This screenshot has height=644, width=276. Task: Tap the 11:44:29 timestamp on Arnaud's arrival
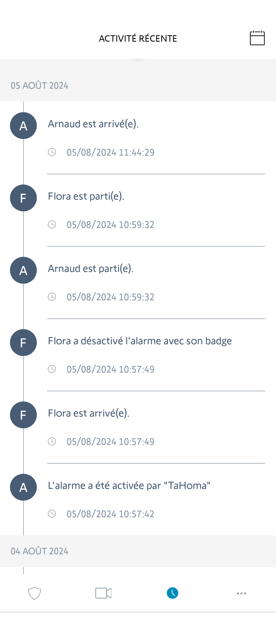click(x=110, y=153)
